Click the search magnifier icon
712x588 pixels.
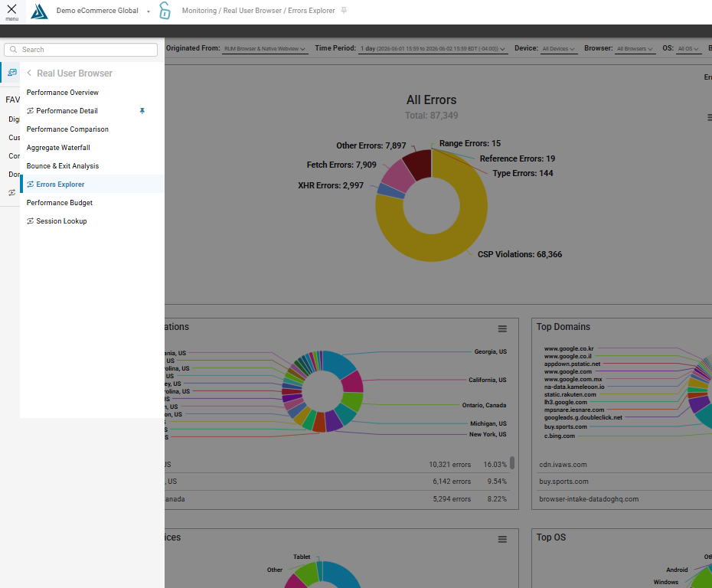[x=14, y=50]
